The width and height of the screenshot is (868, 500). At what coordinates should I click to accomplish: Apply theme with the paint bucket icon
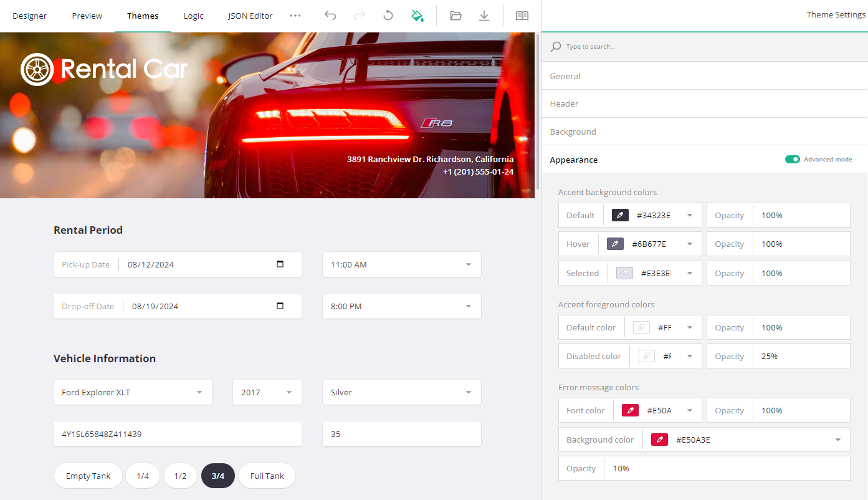point(417,16)
